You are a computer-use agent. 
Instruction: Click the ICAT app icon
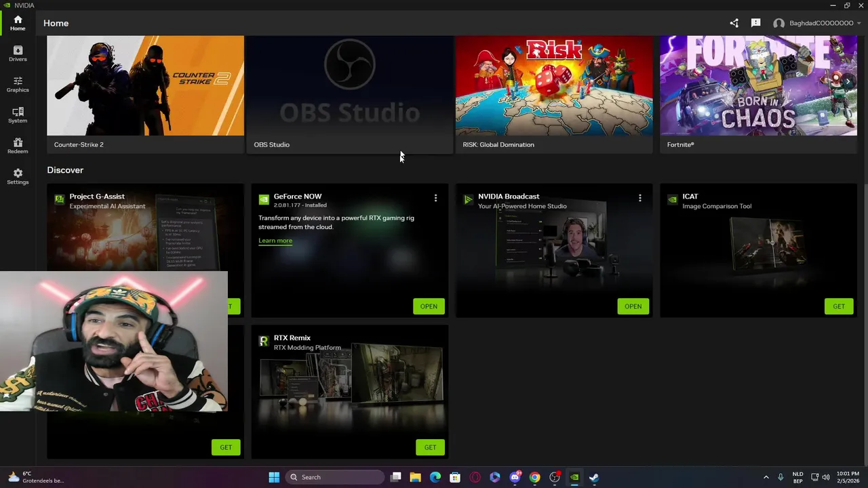pos(672,199)
